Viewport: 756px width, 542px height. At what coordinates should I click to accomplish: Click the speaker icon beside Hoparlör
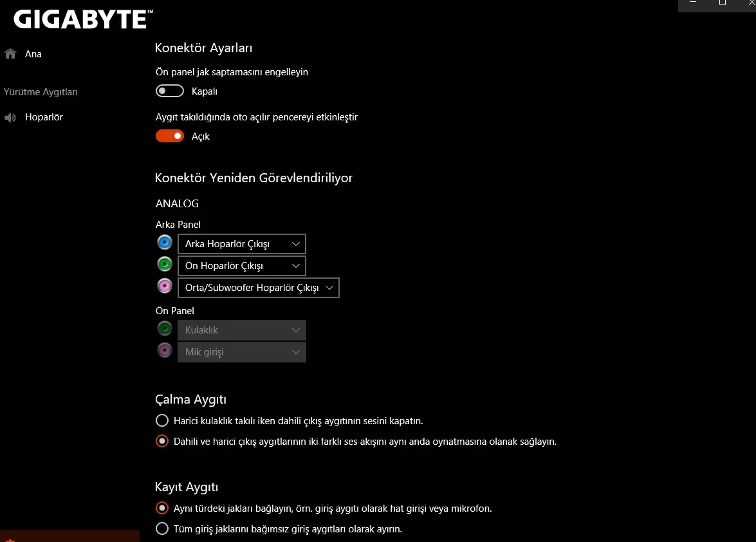(x=10, y=118)
